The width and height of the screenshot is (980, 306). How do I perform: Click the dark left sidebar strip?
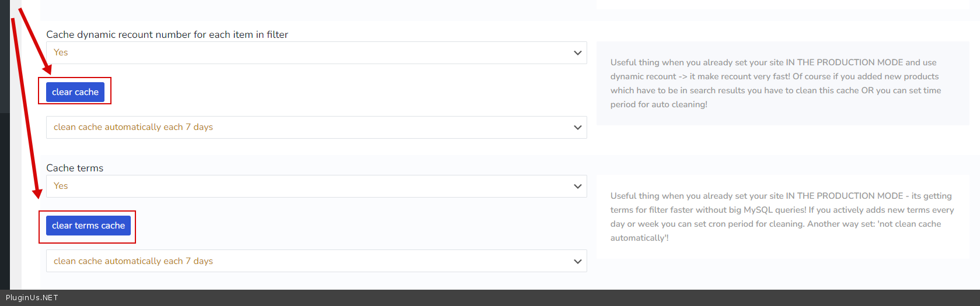(5, 175)
